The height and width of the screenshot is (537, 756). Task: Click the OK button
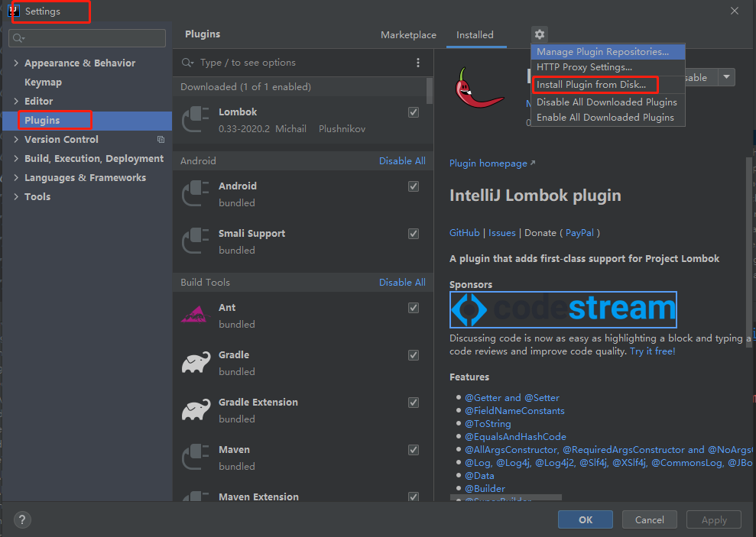pyautogui.click(x=586, y=519)
